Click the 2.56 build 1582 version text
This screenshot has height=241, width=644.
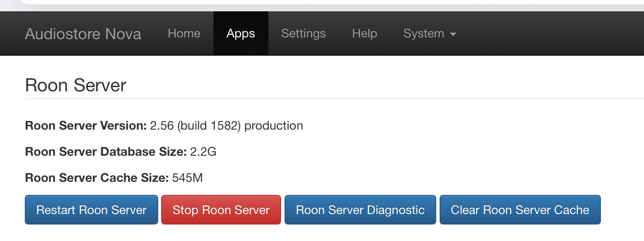195,126
